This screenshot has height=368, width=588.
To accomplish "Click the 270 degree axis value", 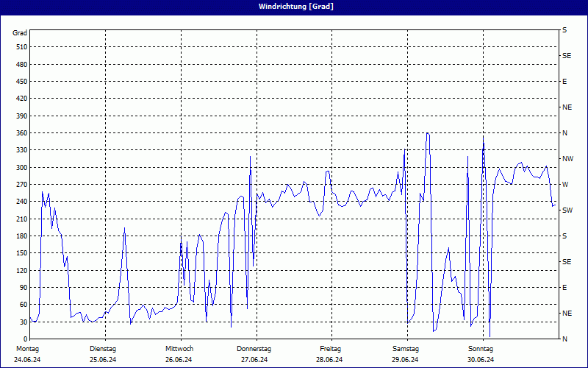I will (20, 185).
